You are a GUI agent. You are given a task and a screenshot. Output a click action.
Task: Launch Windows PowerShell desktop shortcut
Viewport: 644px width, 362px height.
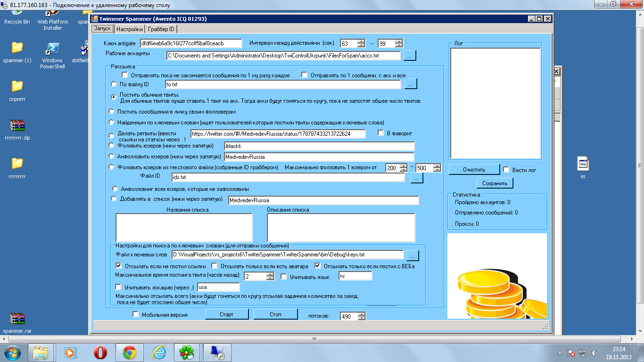[x=52, y=56]
